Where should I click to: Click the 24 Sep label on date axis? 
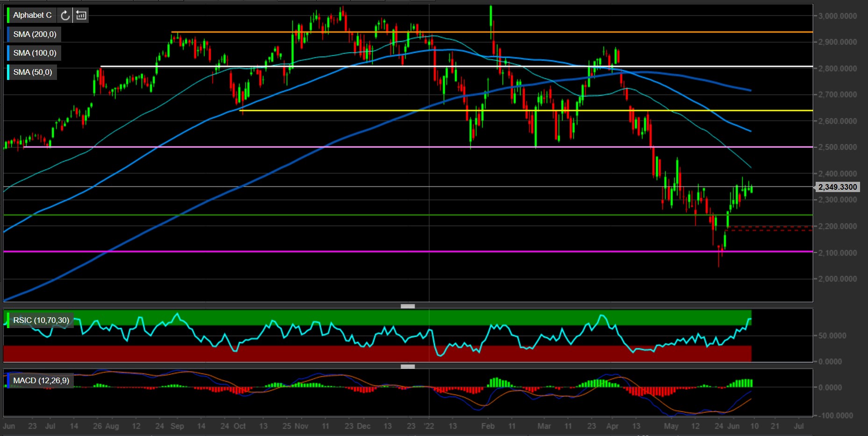click(x=170, y=426)
